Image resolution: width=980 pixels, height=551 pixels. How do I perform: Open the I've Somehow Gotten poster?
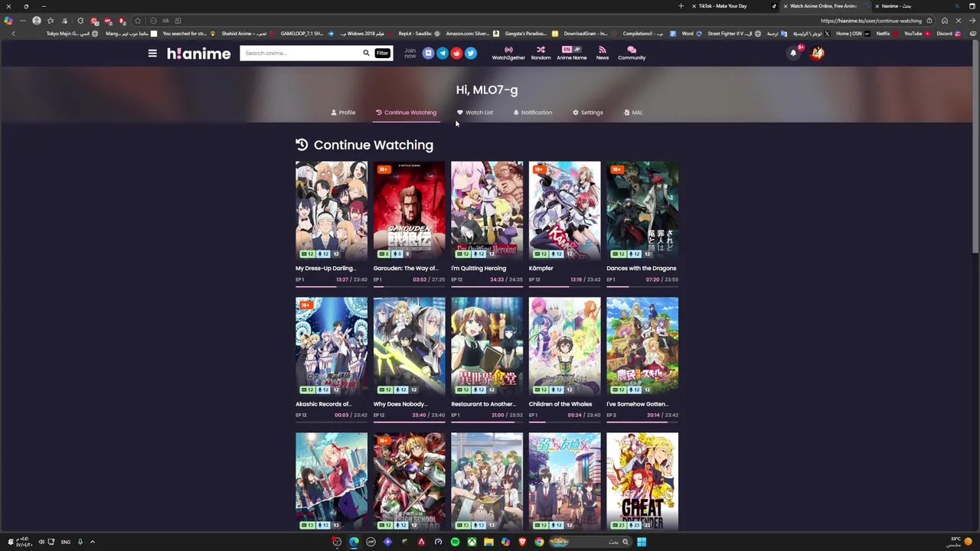pyautogui.click(x=642, y=347)
